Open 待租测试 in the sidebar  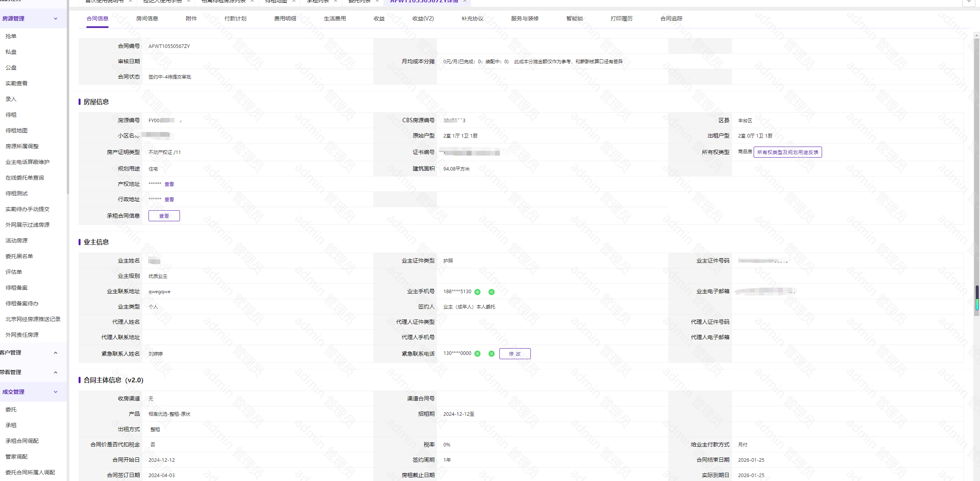[17, 193]
